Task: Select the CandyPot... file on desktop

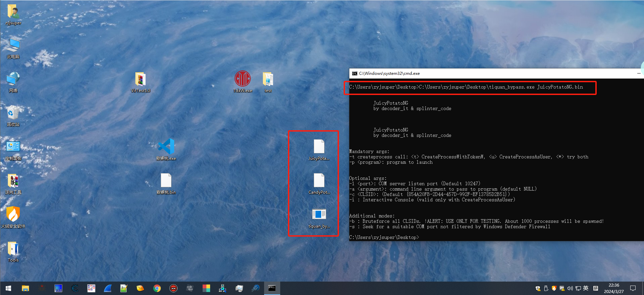Action: pyautogui.click(x=319, y=184)
